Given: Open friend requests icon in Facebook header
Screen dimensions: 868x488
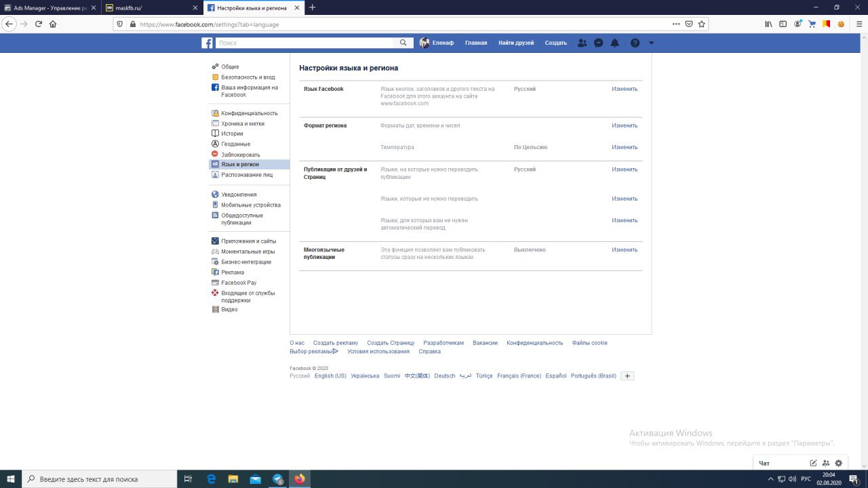Looking at the screenshot, I should click(x=582, y=43).
